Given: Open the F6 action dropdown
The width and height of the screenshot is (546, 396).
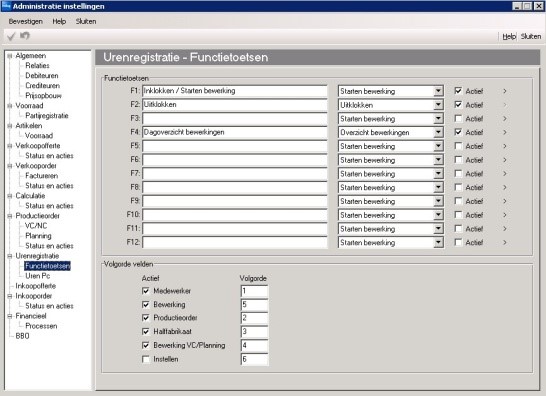Looking at the screenshot, I should point(438,160).
